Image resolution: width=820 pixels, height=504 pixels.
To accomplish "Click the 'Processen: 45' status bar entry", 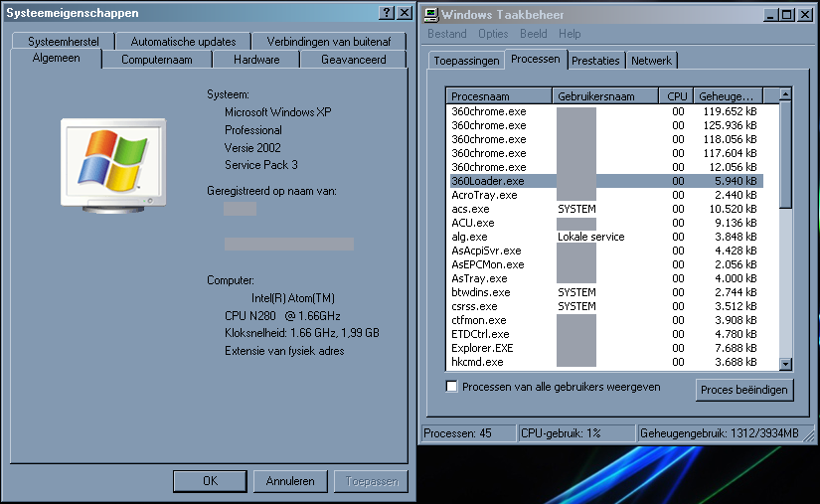I will click(x=468, y=433).
